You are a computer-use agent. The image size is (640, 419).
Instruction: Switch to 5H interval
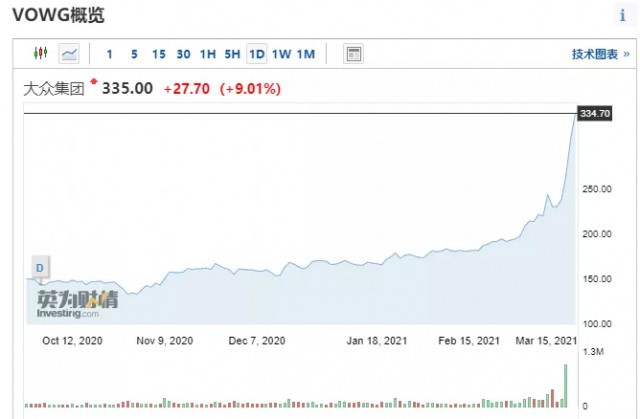coord(232,54)
